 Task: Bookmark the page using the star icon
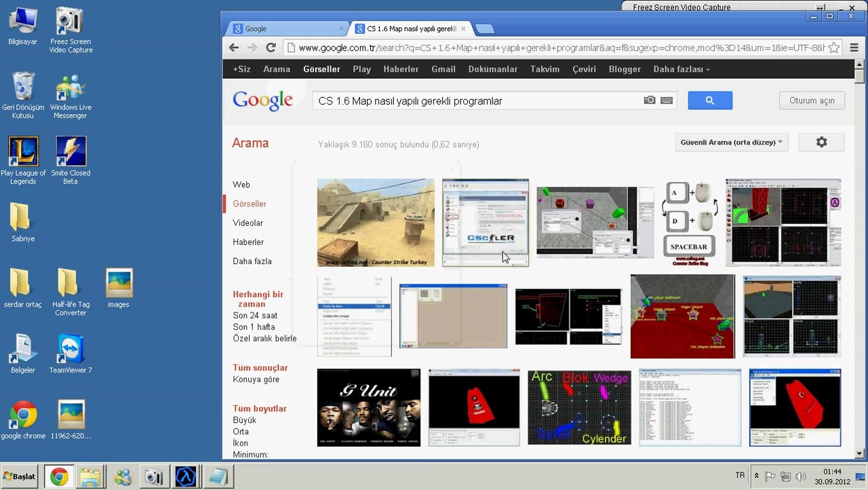[x=834, y=48]
